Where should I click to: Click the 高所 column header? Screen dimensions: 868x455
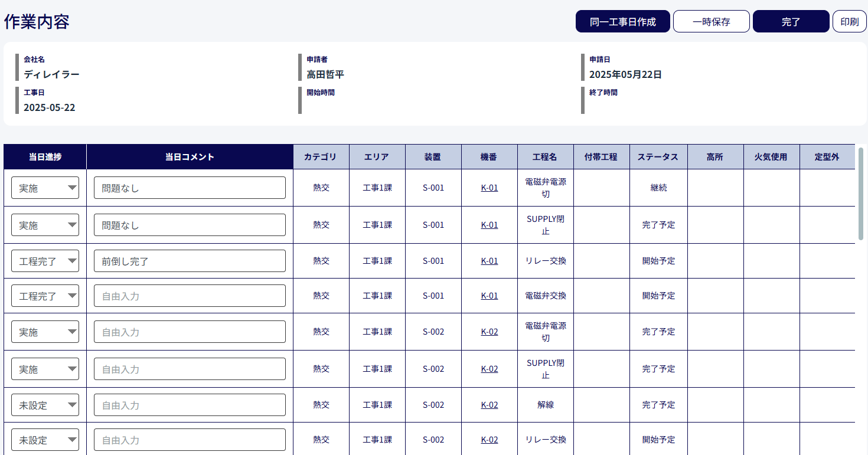(715, 157)
